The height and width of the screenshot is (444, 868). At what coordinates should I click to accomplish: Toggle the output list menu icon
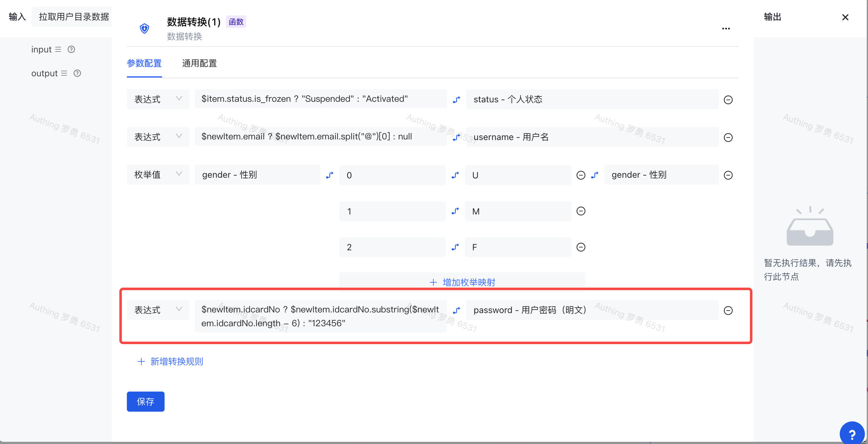64,73
